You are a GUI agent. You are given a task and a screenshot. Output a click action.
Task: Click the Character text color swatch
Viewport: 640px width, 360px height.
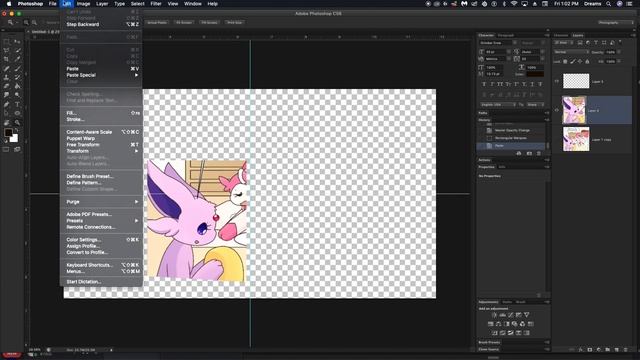(x=535, y=74)
